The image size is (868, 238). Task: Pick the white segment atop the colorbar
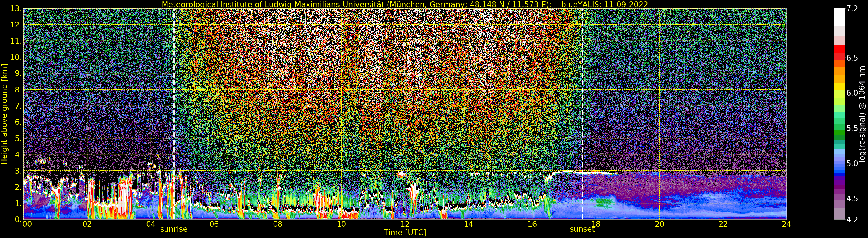(839, 17)
